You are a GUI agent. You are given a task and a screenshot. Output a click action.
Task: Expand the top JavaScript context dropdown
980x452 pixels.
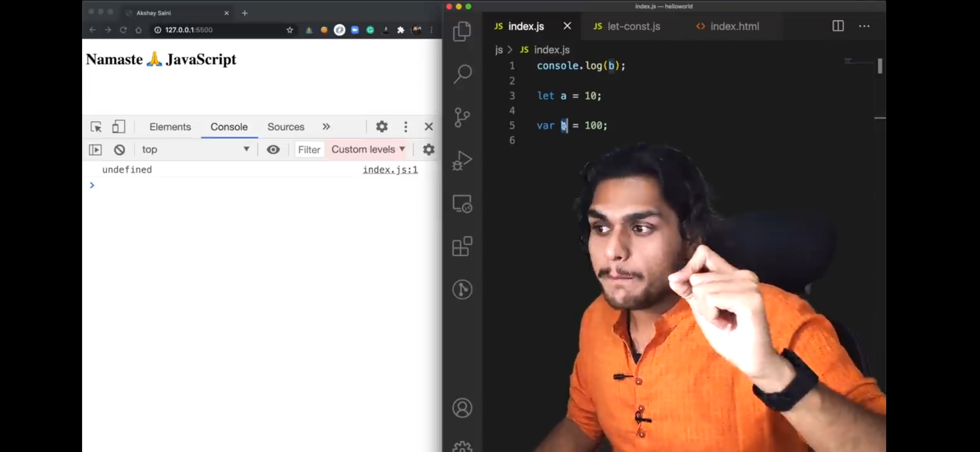pos(195,149)
